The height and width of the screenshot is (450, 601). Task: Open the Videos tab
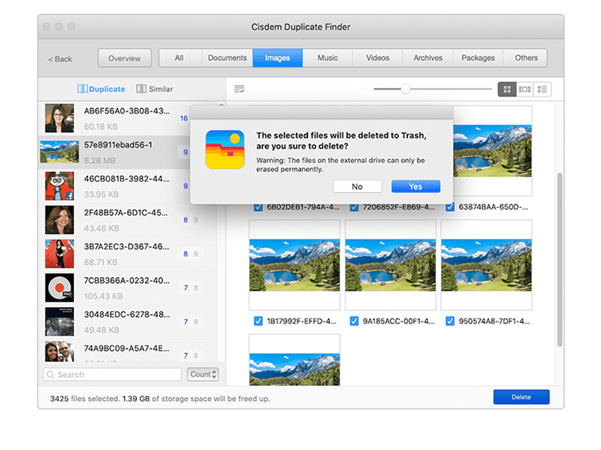(x=378, y=58)
